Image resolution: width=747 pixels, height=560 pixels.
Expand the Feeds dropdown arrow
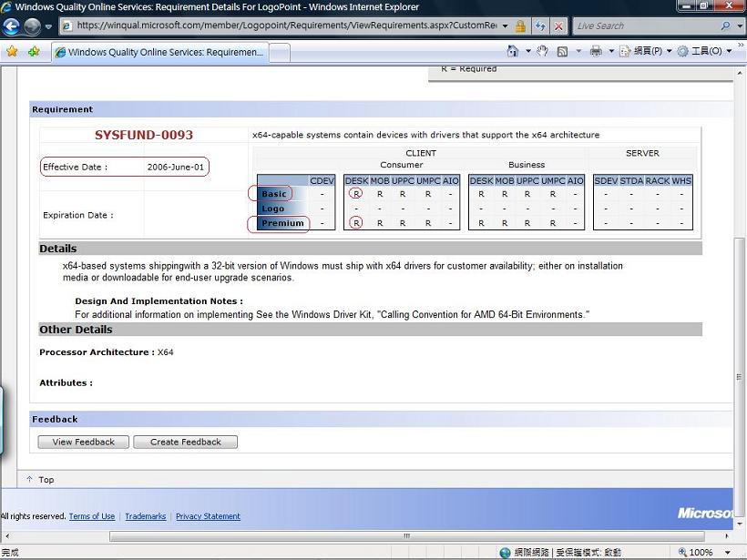(x=578, y=51)
